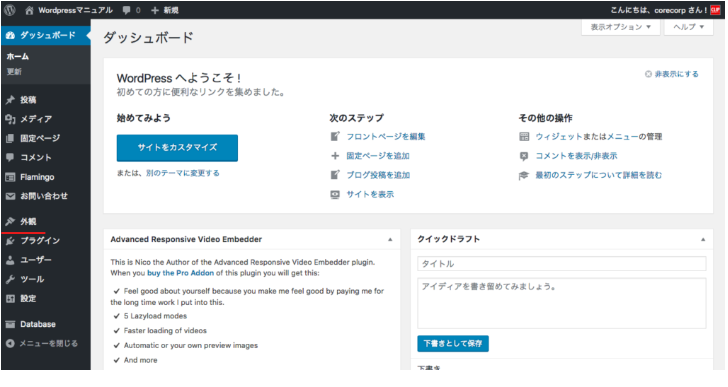Click the icon beside コメントを表示/非表示
Viewport: 728px width, 387px height.
524,156
